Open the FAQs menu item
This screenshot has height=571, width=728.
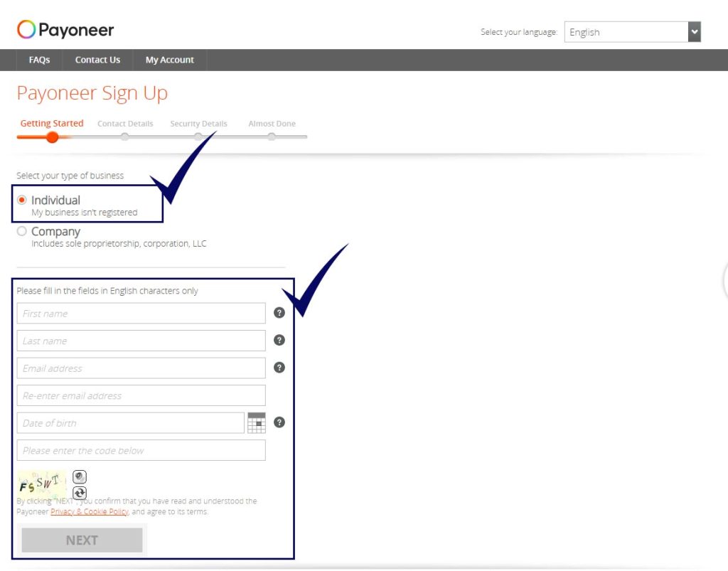(x=39, y=60)
